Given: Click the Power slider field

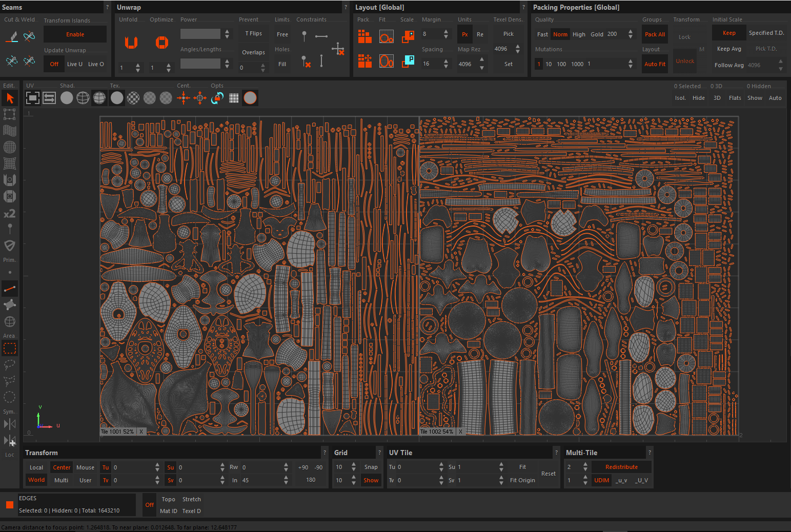Looking at the screenshot, I should tap(200, 34).
